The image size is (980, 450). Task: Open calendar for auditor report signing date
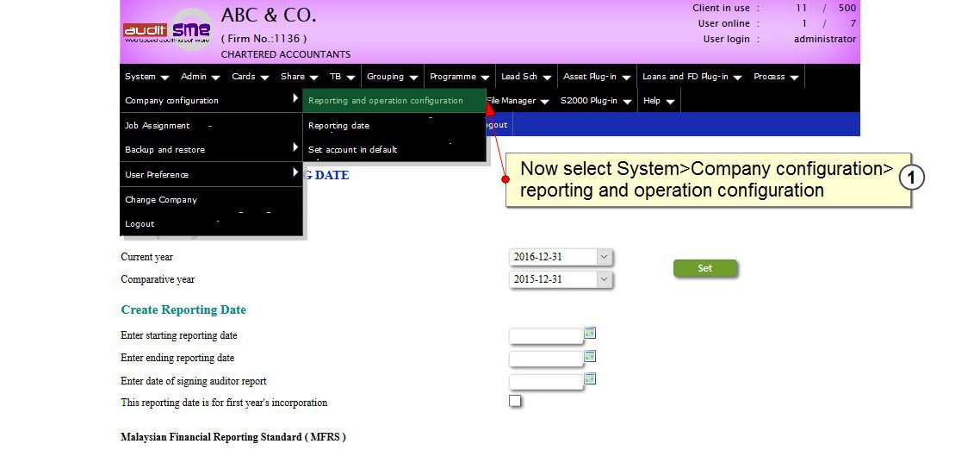click(x=590, y=378)
